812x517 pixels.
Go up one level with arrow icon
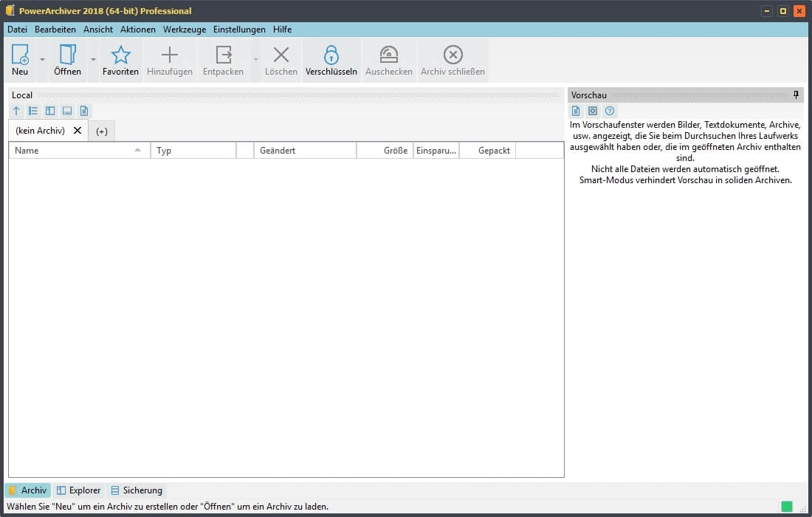point(16,111)
